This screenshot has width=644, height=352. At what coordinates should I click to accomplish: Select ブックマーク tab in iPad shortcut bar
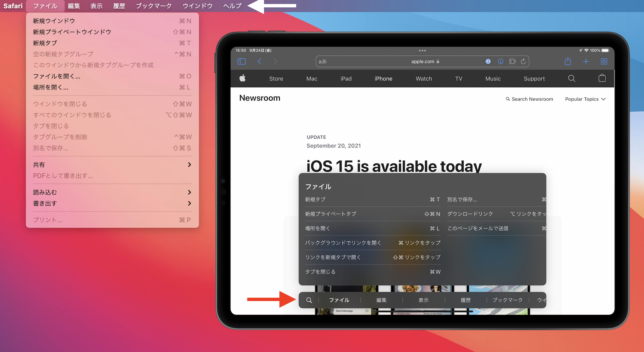point(507,300)
